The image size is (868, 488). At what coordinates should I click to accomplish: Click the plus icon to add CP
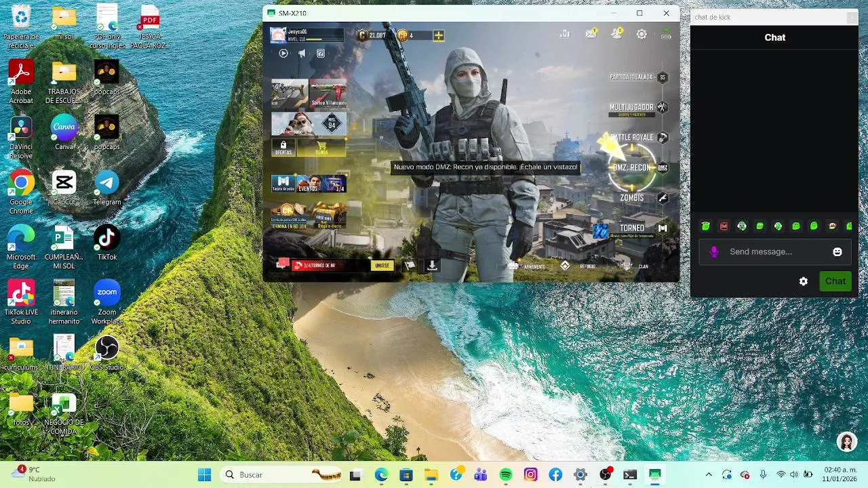(x=439, y=35)
